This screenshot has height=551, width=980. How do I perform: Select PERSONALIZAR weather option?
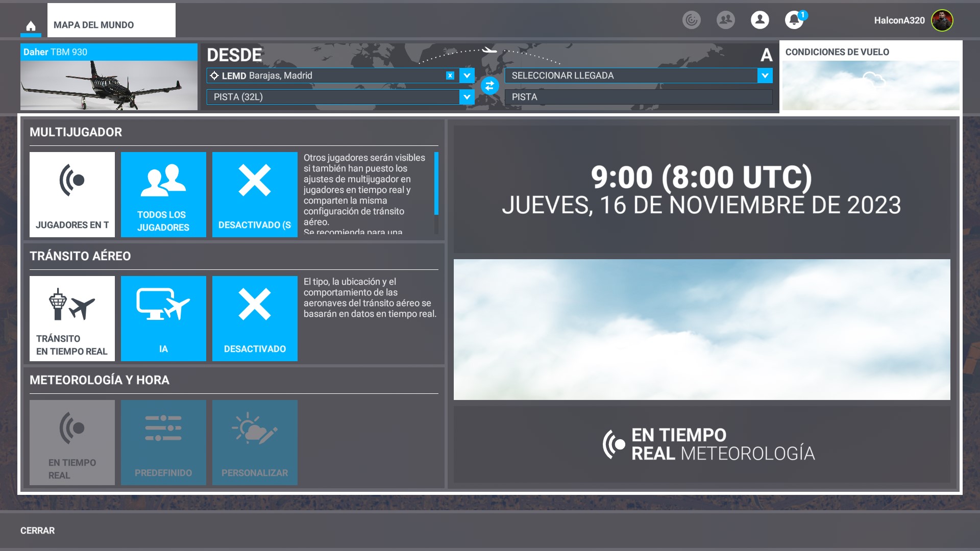[255, 442]
